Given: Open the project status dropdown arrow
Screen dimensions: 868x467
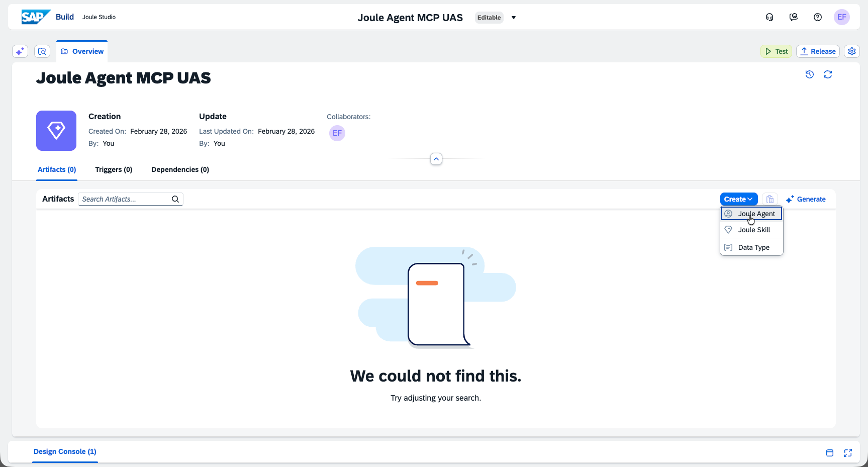Looking at the screenshot, I should point(514,18).
